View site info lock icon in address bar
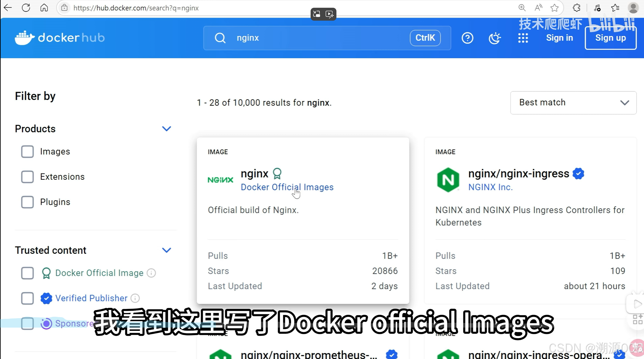Screen dimensions: 644x359 64,8
